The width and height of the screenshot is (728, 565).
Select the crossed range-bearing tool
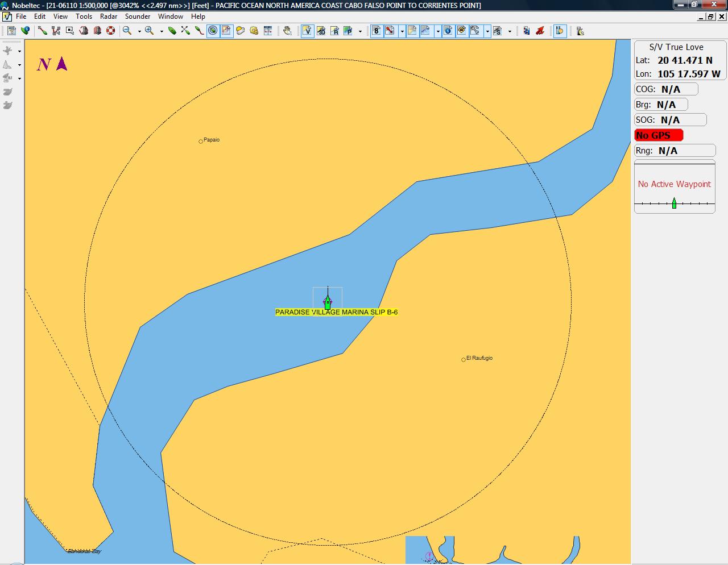pos(185,31)
